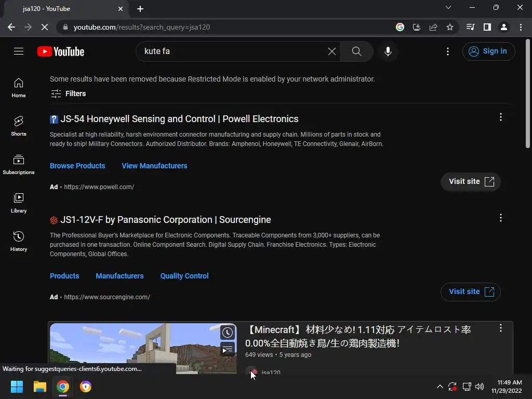Click the magnifier search button
This screenshot has width=532, height=399.
pos(356,51)
